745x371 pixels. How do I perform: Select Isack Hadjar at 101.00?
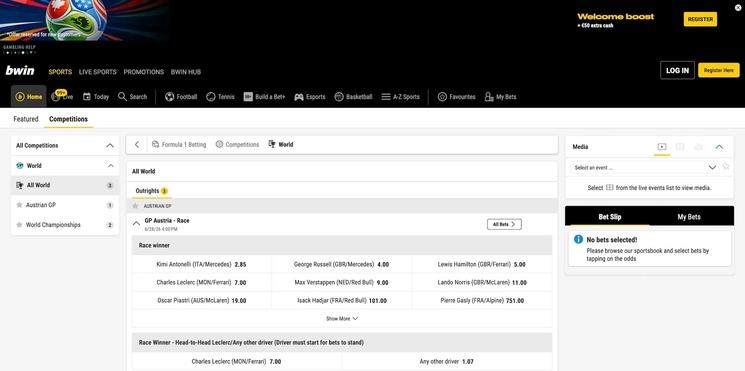pyautogui.click(x=342, y=300)
